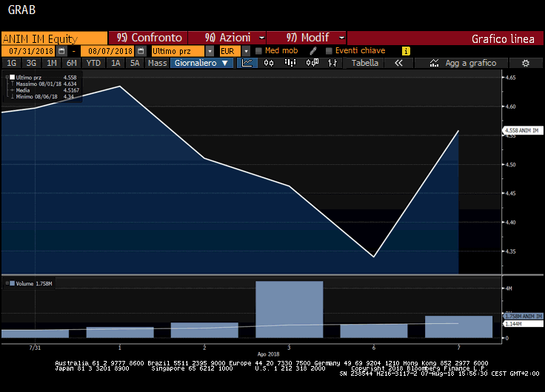
Task: Select the line chart type icon
Action: point(249,64)
